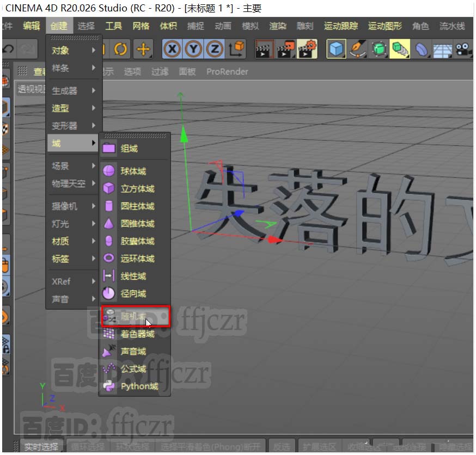
Task: Toggle the X axis lock
Action: click(173, 50)
